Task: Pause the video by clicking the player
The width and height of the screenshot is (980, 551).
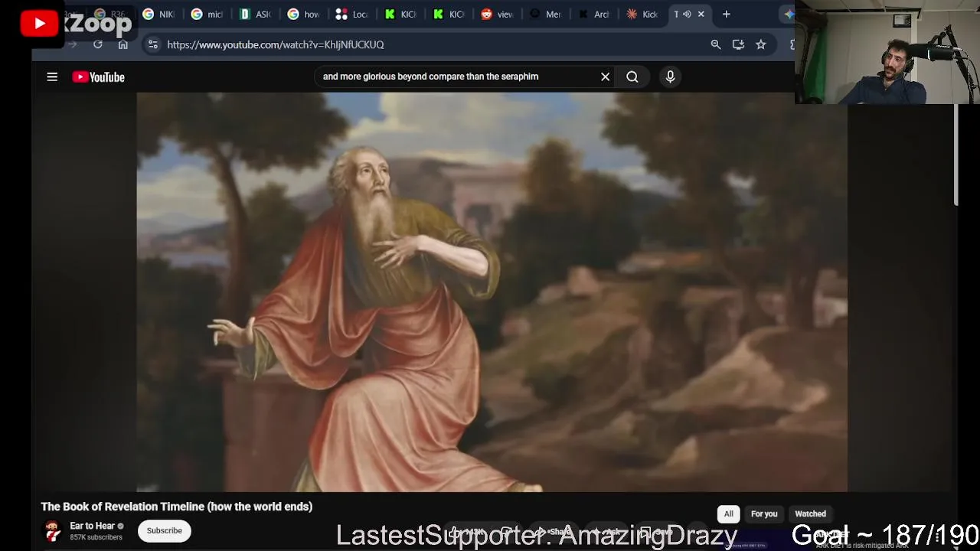Action: [x=492, y=292]
